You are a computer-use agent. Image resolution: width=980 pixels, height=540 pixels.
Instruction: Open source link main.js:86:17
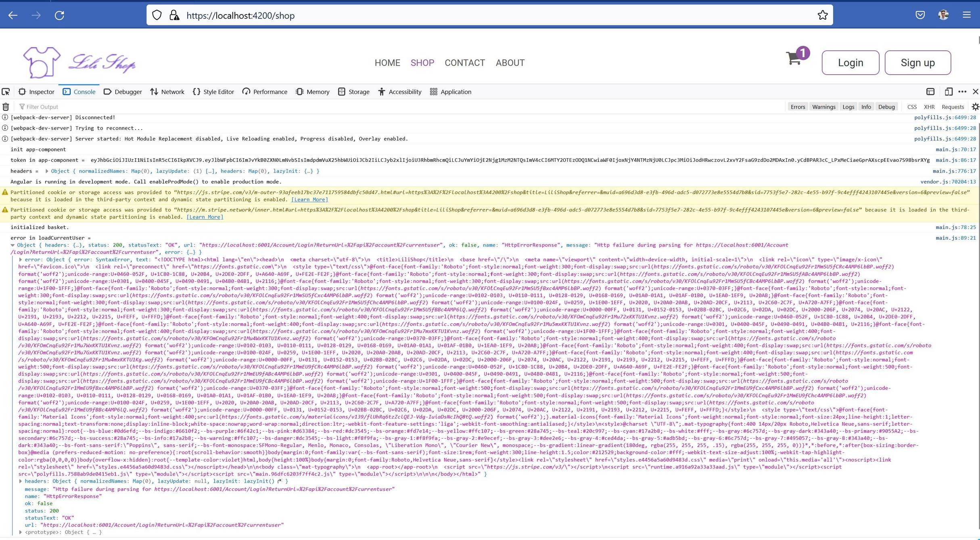956,160
